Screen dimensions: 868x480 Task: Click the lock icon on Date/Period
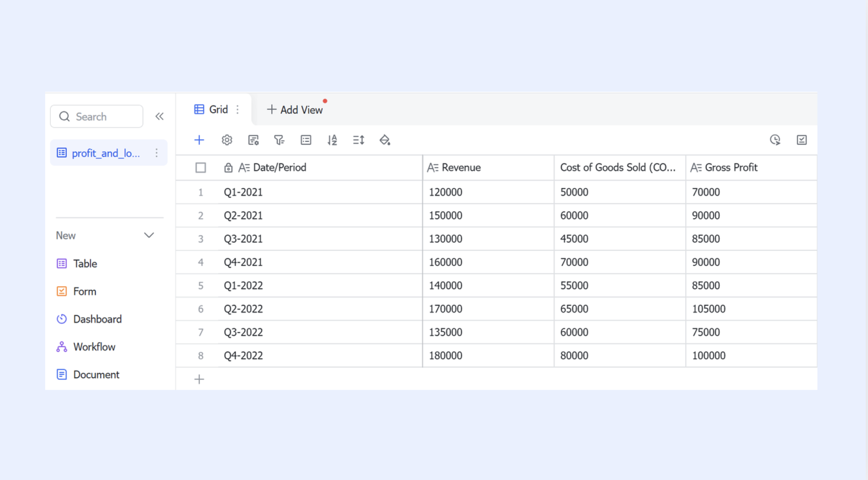tap(228, 168)
